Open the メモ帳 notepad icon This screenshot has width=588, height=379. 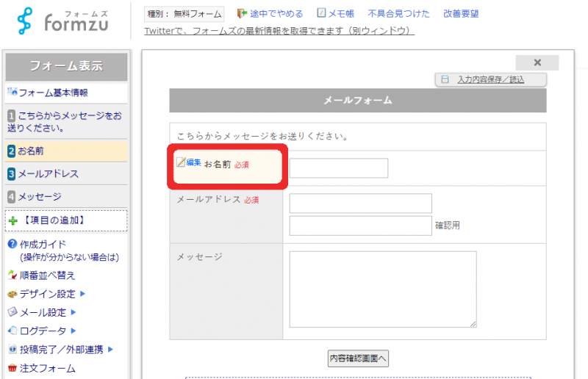point(321,13)
